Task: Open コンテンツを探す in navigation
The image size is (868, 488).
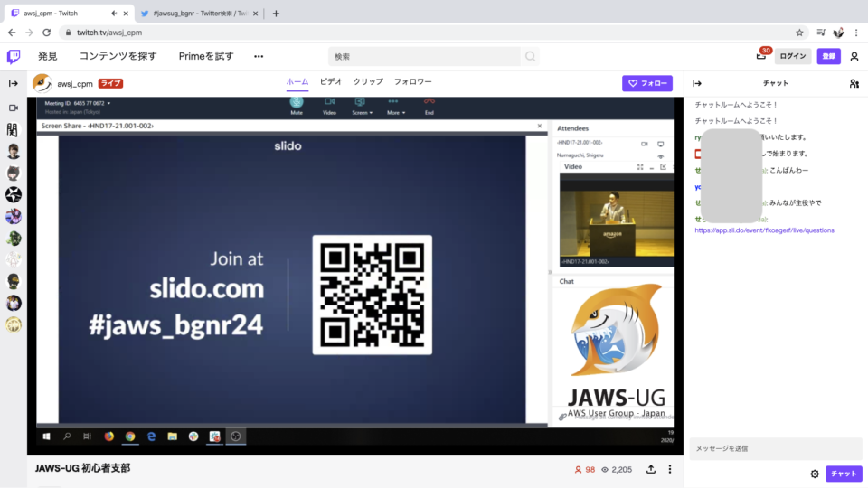Action: [x=118, y=56]
